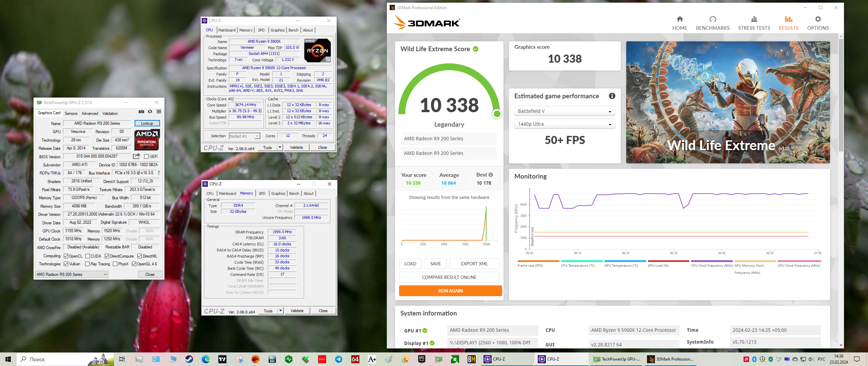Open SPD tab in upper CPU-Z window

261,30
